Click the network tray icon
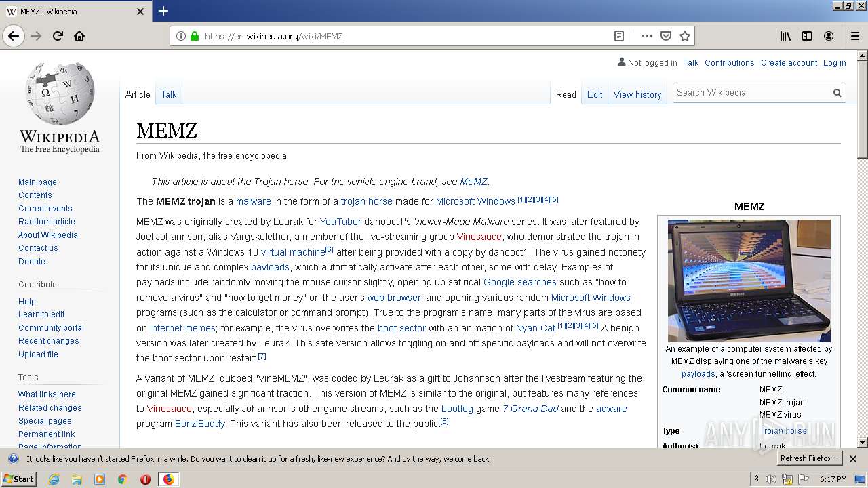Viewport: 868px width, 488px height. [787, 479]
